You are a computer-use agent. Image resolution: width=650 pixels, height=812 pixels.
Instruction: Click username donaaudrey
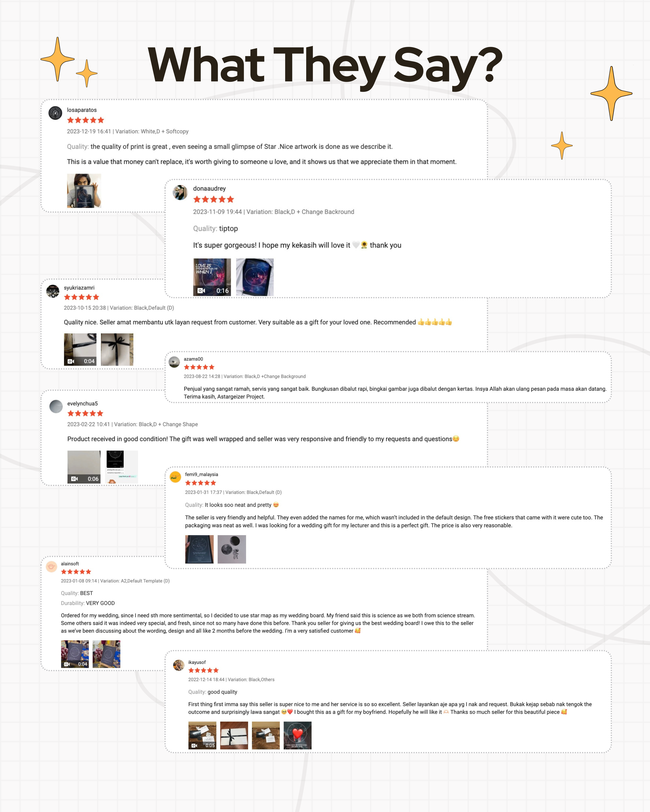pos(210,188)
